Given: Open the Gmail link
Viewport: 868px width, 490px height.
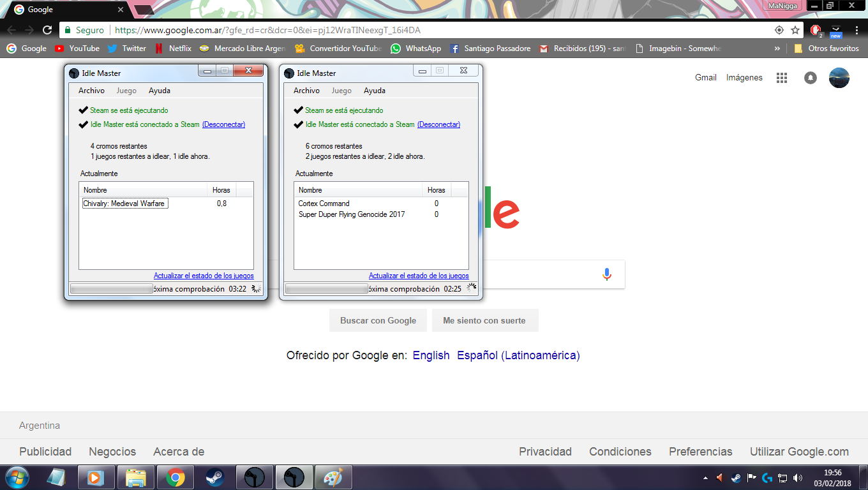Looking at the screenshot, I should click(706, 78).
